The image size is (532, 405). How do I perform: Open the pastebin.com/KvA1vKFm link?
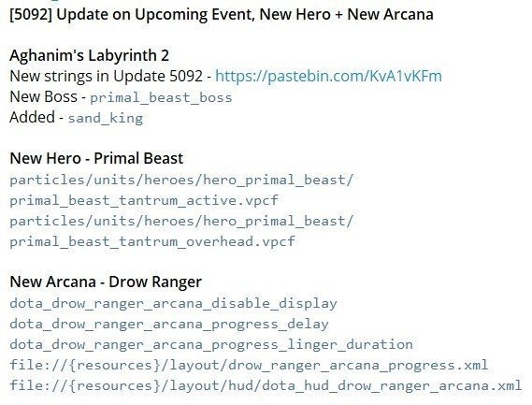pyautogui.click(x=328, y=77)
